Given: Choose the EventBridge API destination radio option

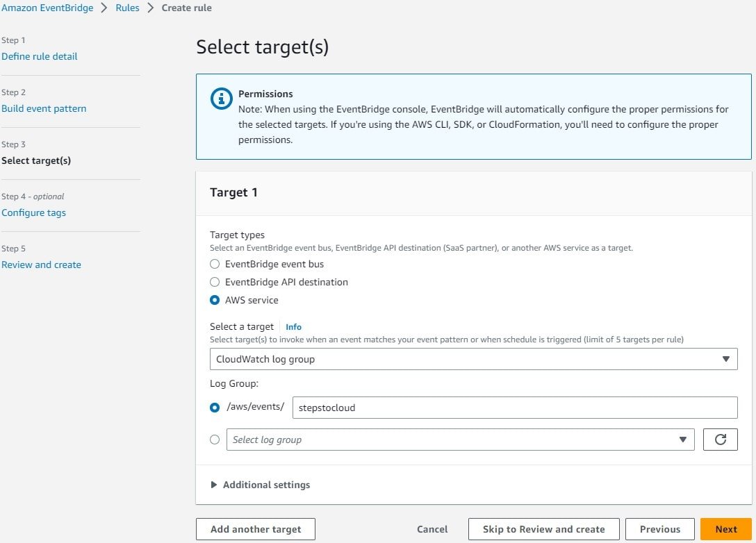Looking at the screenshot, I should 215,282.
